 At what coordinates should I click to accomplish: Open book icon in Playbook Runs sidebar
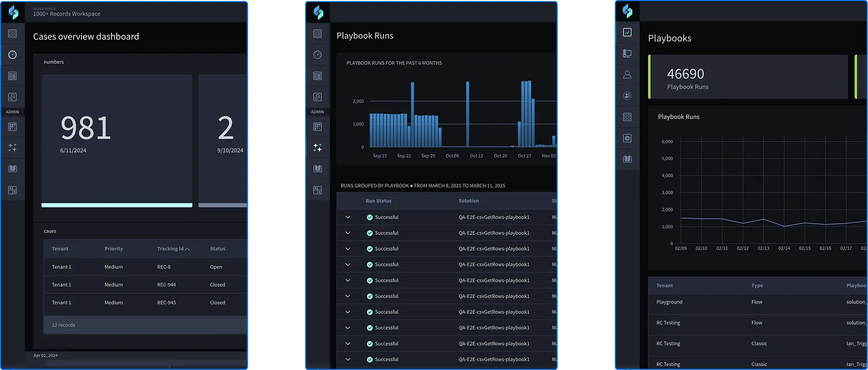pos(318,169)
